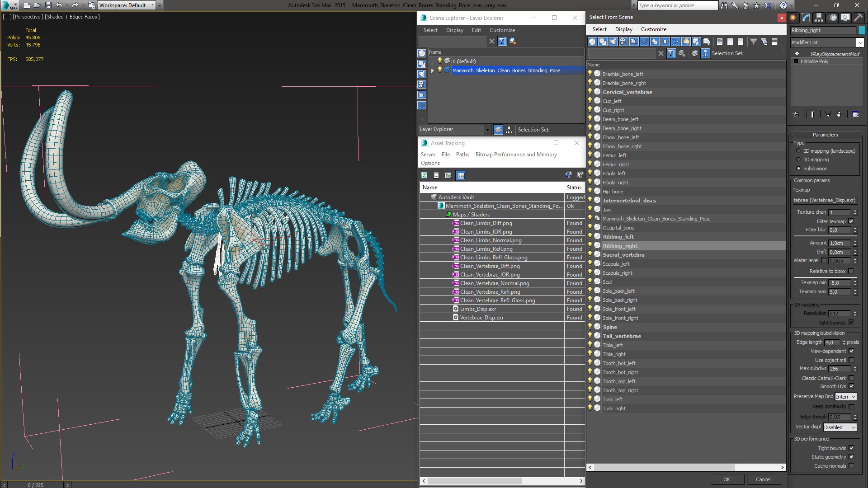Select the 2D mapping (landscape) radio button
Image resolution: width=868 pixels, height=488 pixels.
point(798,151)
